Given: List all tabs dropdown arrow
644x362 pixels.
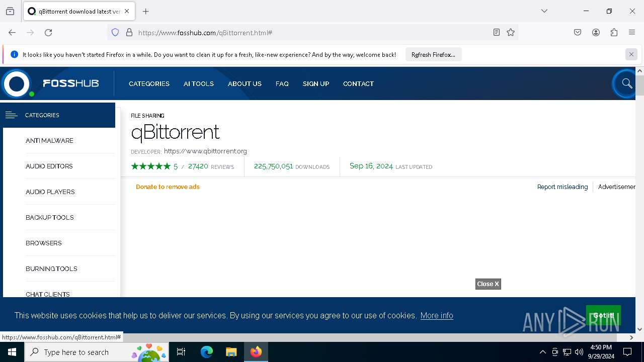Looking at the screenshot, I should pyautogui.click(x=544, y=11).
